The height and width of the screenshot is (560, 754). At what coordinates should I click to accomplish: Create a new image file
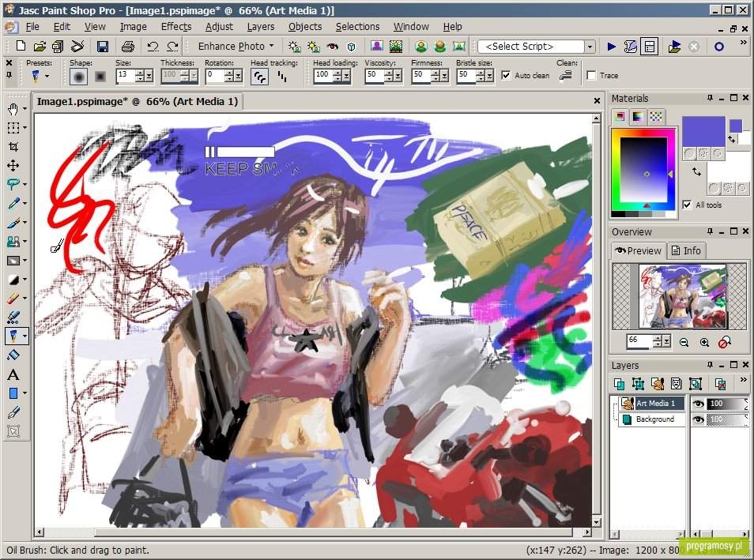(x=21, y=46)
